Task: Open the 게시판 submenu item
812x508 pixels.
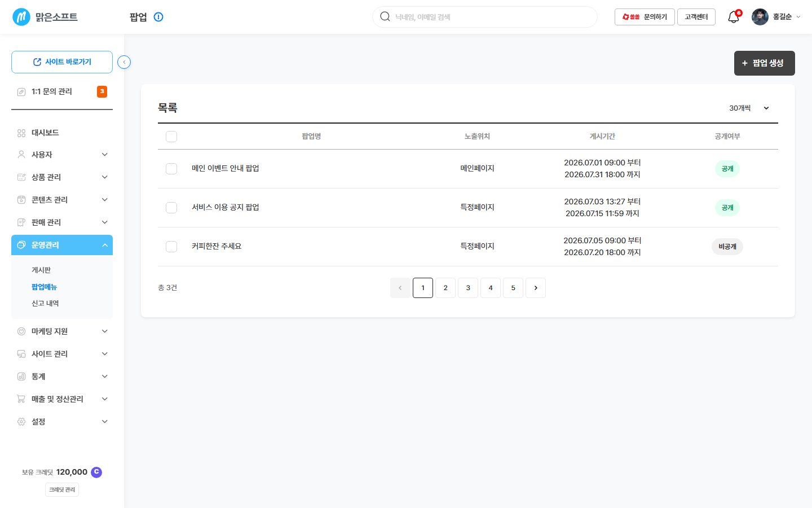Action: tap(41, 270)
